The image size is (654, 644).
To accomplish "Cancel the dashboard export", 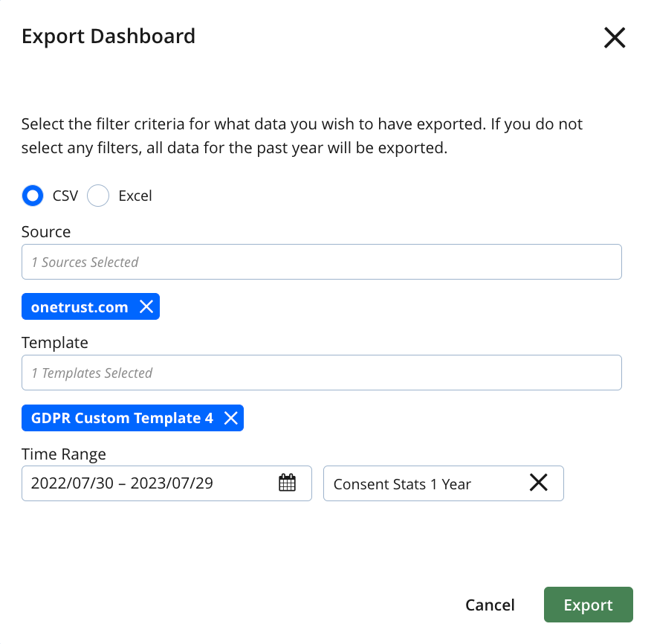I will 490,605.
